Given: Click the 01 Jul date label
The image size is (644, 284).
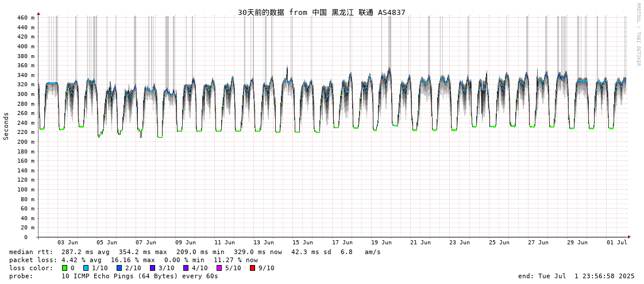Looking at the screenshot, I should click(617, 243).
